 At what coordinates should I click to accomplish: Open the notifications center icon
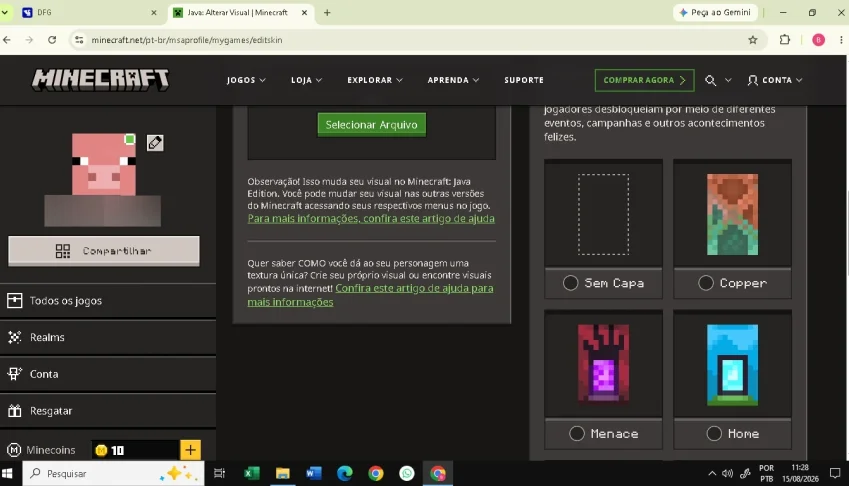tap(835, 474)
